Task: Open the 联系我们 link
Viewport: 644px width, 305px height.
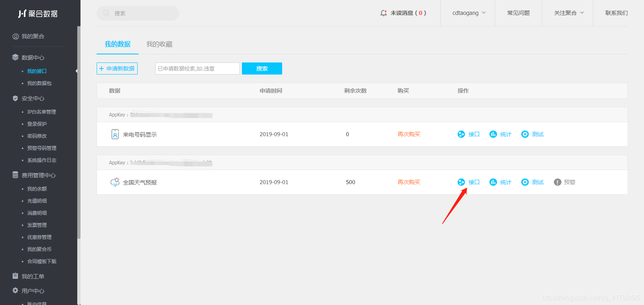Action: point(617,13)
